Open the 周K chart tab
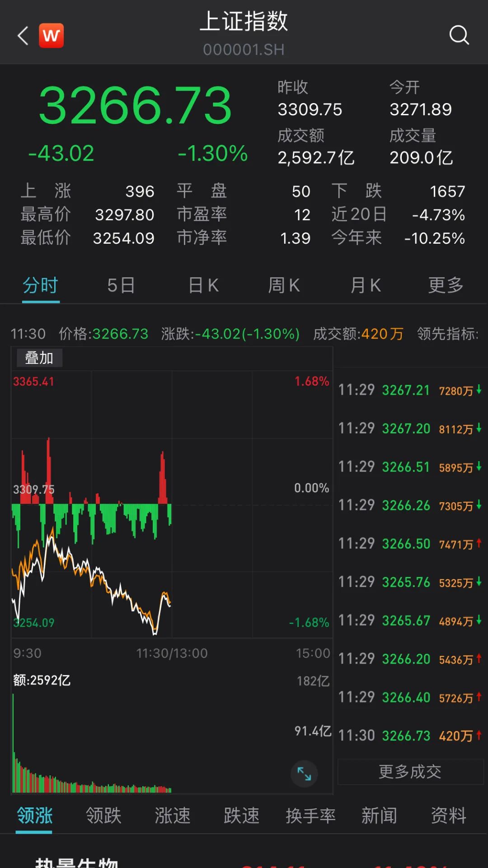488x868 pixels. coord(284,285)
